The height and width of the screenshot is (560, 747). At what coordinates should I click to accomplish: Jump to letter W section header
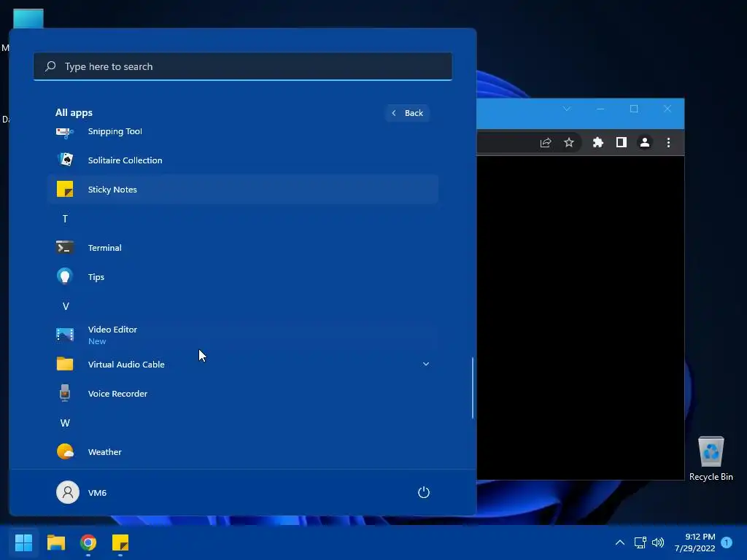tap(65, 423)
